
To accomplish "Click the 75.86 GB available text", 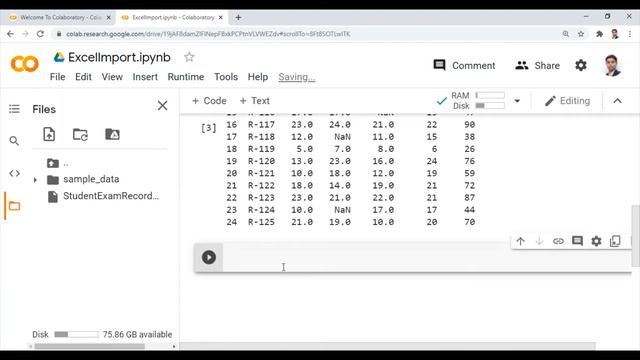I will click(137, 334).
